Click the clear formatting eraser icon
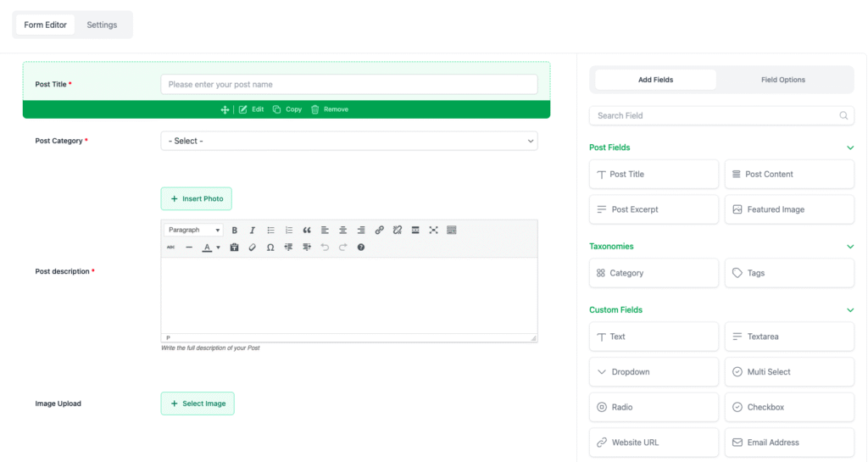 point(252,248)
